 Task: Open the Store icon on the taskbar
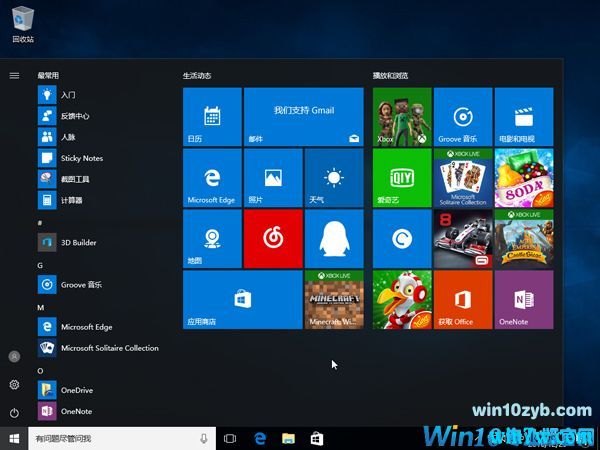tap(317, 439)
